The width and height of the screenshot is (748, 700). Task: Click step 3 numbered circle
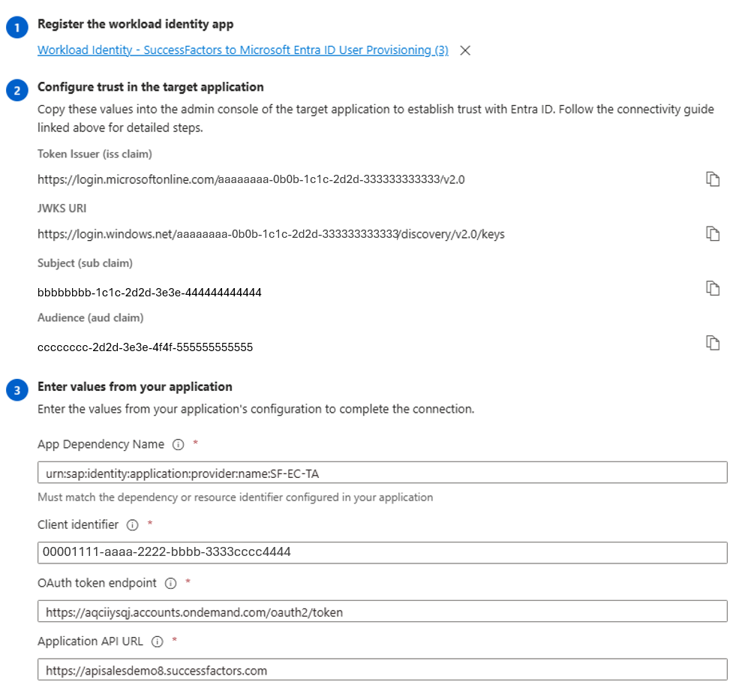pyautogui.click(x=17, y=390)
